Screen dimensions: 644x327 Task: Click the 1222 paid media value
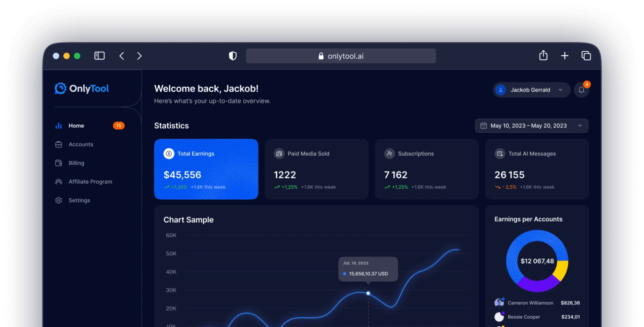coord(285,175)
